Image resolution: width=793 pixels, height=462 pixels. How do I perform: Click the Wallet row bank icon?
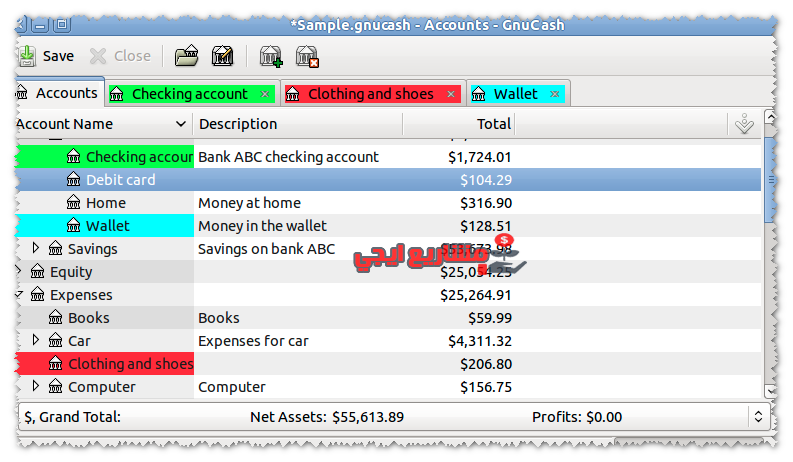(73, 226)
